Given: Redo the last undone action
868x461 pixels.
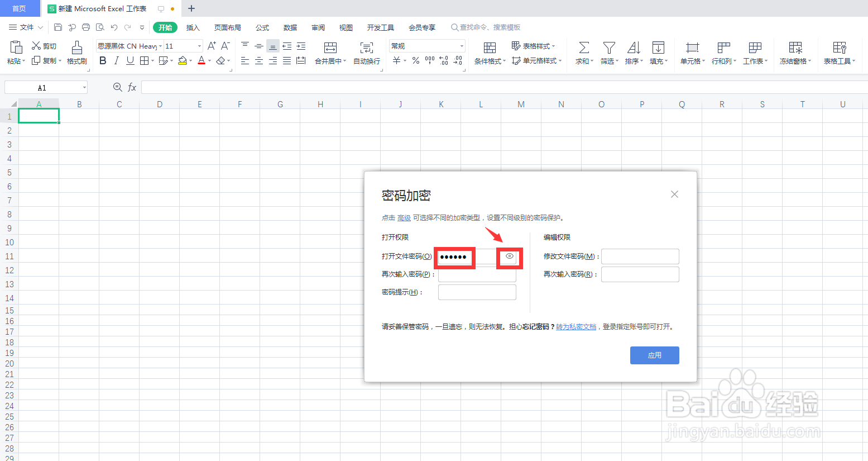Looking at the screenshot, I should click(x=128, y=27).
